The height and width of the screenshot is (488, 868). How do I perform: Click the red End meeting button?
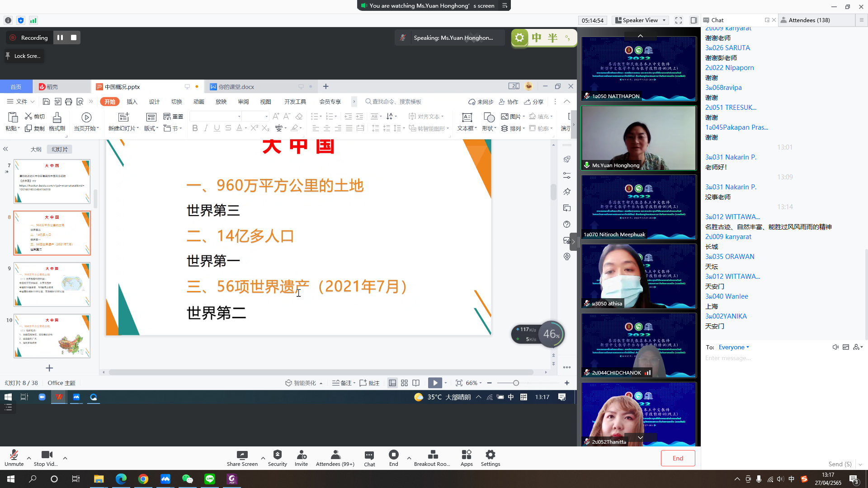[678, 458]
